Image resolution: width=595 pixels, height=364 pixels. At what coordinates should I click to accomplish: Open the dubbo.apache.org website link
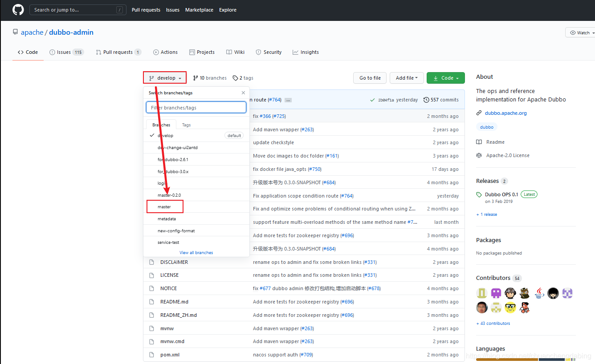[x=505, y=113]
